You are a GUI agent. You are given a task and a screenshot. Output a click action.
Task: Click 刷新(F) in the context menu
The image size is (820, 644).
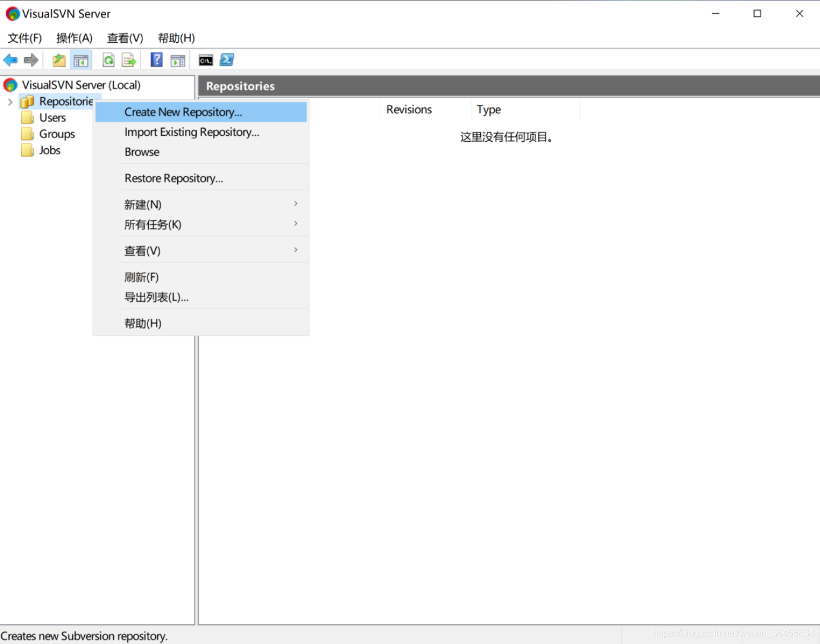(200, 277)
